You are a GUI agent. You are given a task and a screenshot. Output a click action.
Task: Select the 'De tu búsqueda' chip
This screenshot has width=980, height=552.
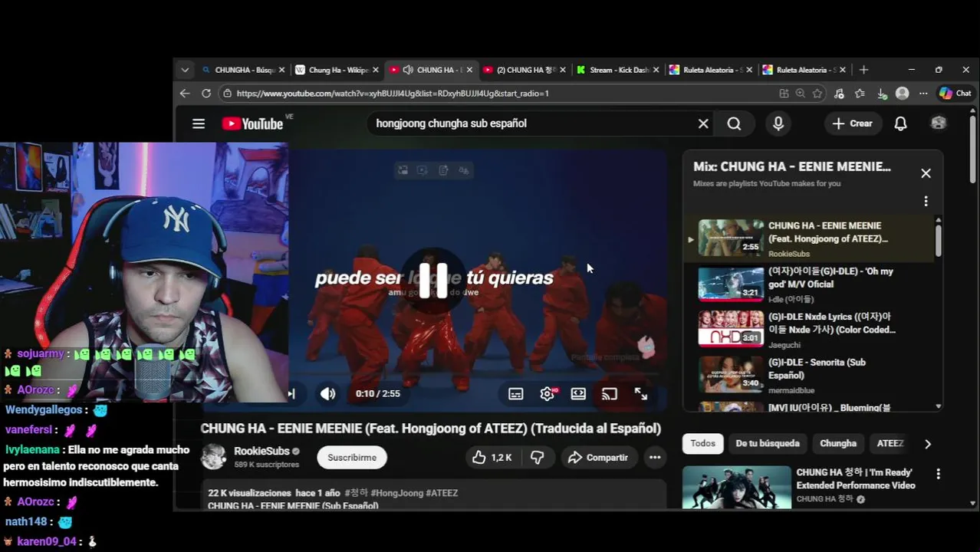(x=768, y=443)
